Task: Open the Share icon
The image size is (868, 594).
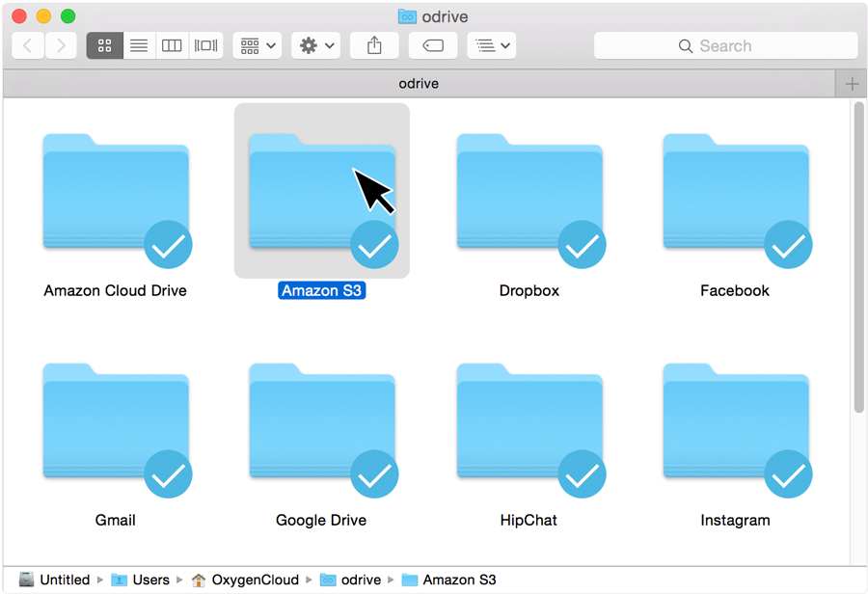Action: [374, 45]
